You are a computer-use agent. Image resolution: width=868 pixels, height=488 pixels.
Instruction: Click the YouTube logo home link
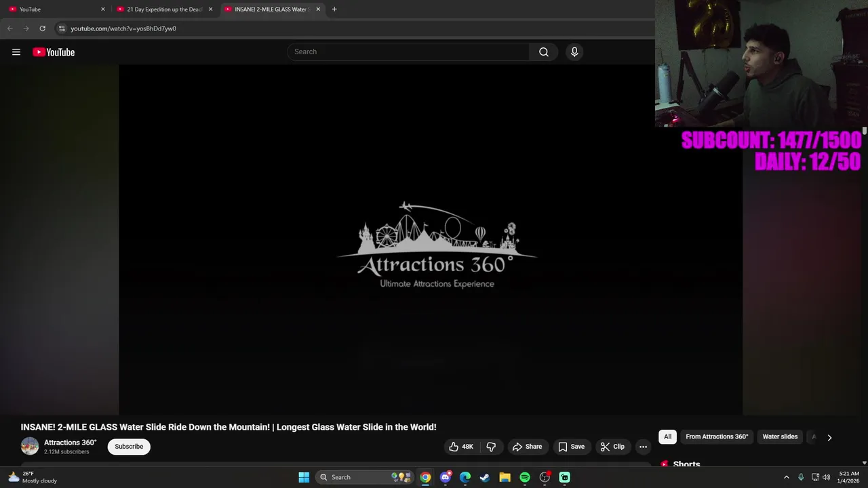54,52
